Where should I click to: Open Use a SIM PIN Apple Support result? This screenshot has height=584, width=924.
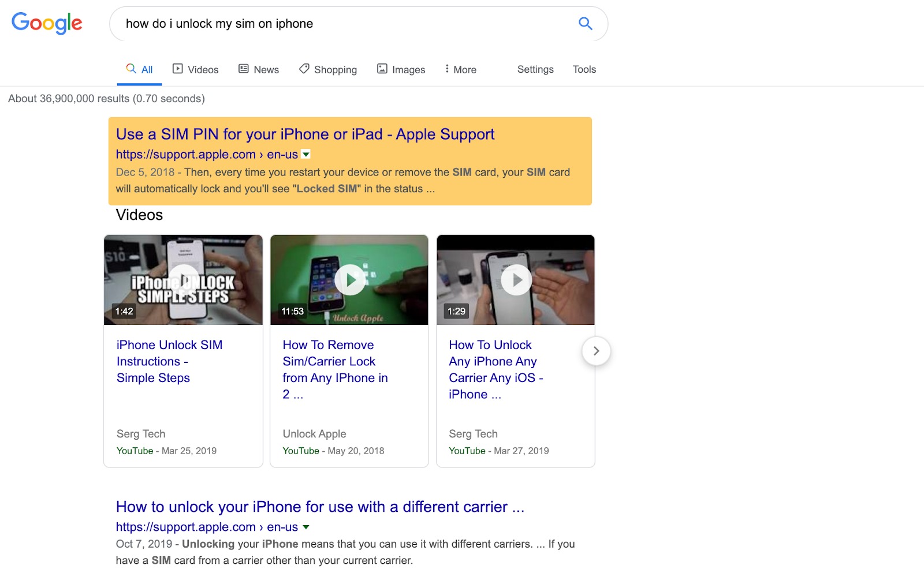(305, 134)
